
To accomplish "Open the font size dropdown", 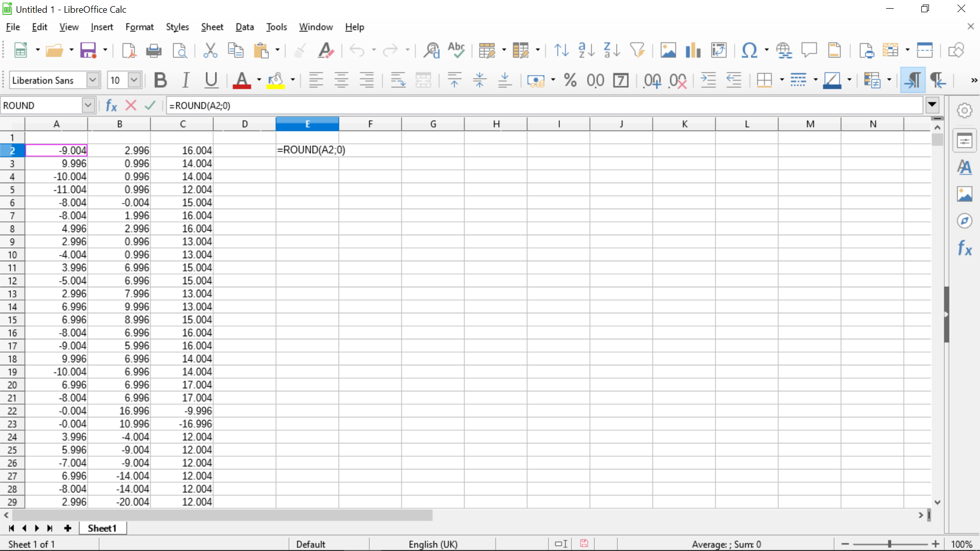I will [x=134, y=80].
